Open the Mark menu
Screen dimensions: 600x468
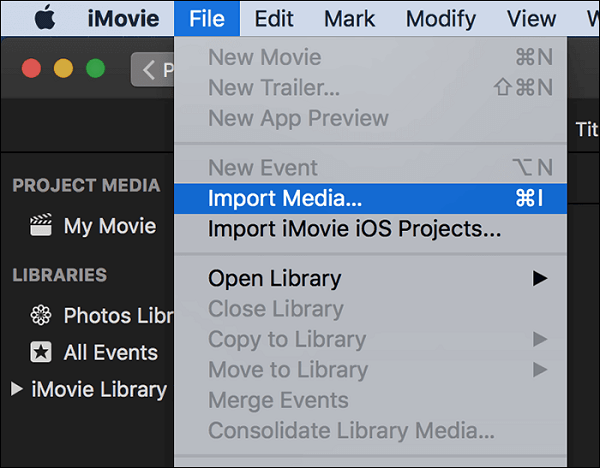click(349, 18)
